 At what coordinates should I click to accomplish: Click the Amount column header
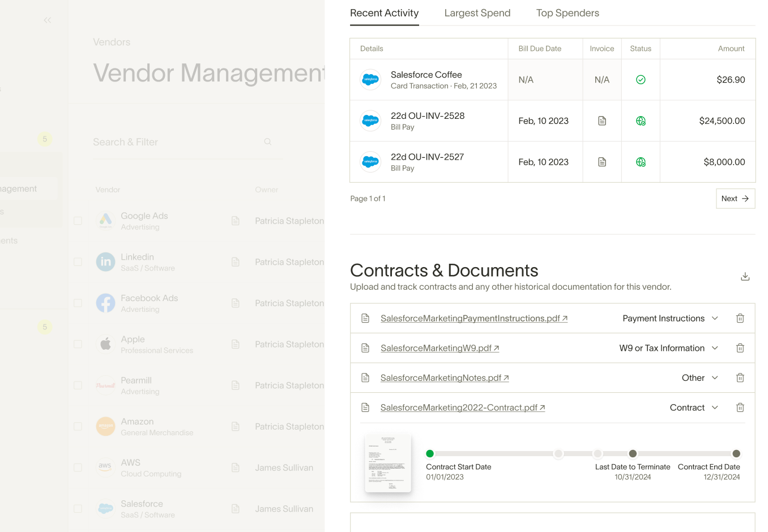731,49
